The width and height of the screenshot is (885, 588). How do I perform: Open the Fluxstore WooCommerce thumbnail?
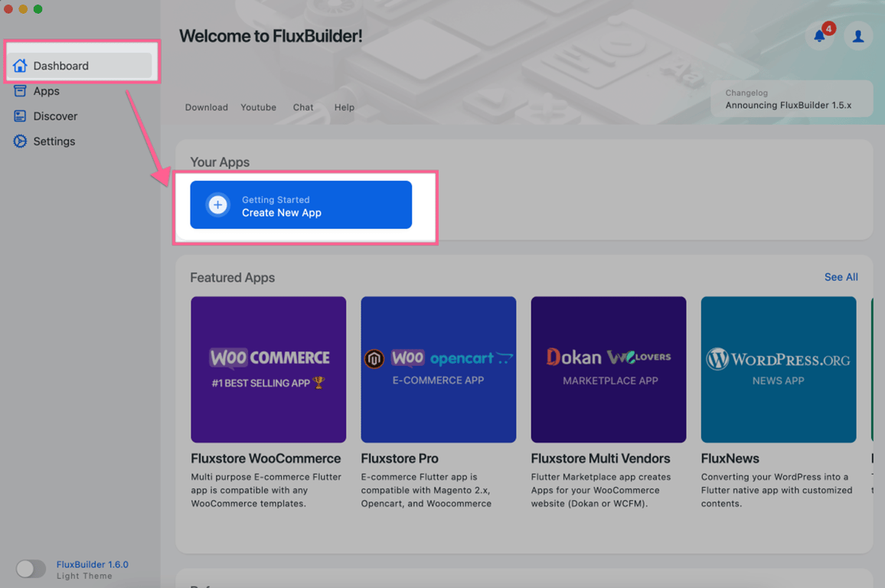coord(269,370)
